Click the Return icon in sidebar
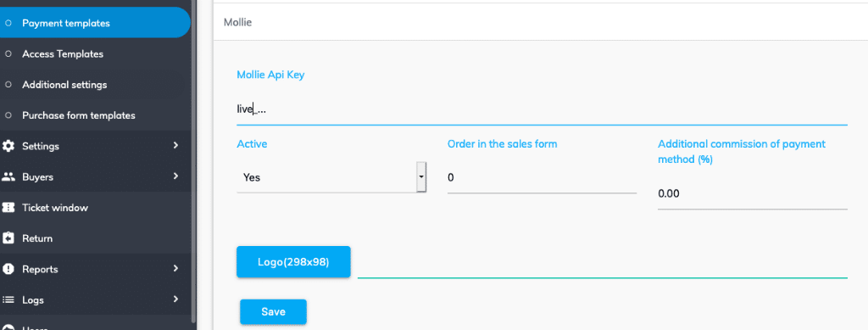This screenshot has width=868, height=330. coord(8,238)
